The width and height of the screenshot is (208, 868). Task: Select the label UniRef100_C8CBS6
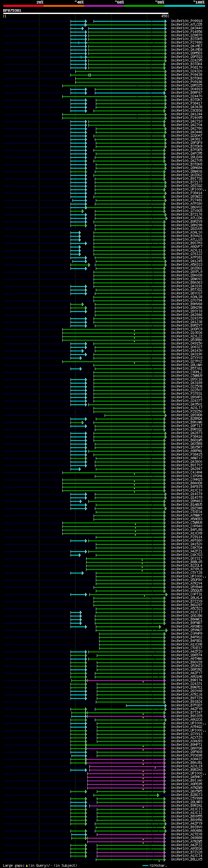tap(187, 110)
